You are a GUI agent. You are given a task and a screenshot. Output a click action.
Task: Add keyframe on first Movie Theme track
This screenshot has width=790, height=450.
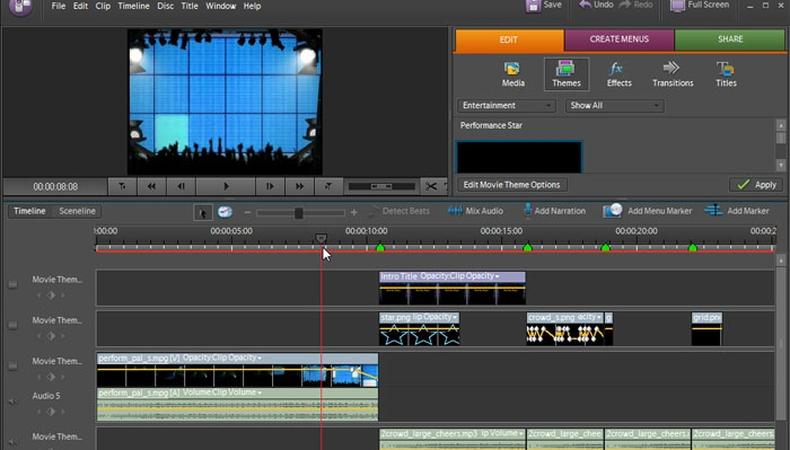pyautogui.click(x=50, y=296)
